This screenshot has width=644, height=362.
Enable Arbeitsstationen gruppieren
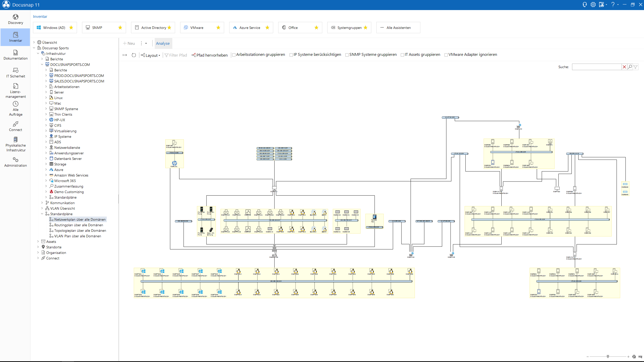(x=234, y=55)
